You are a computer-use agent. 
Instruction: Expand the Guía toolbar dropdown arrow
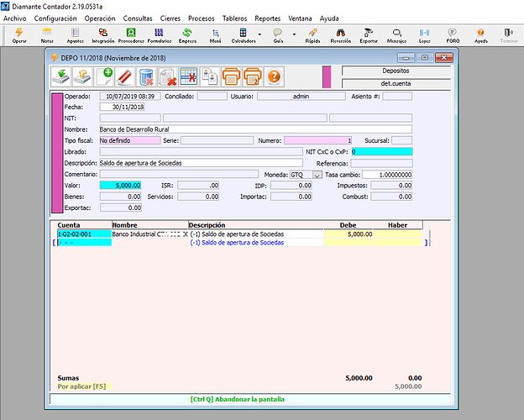(x=295, y=33)
